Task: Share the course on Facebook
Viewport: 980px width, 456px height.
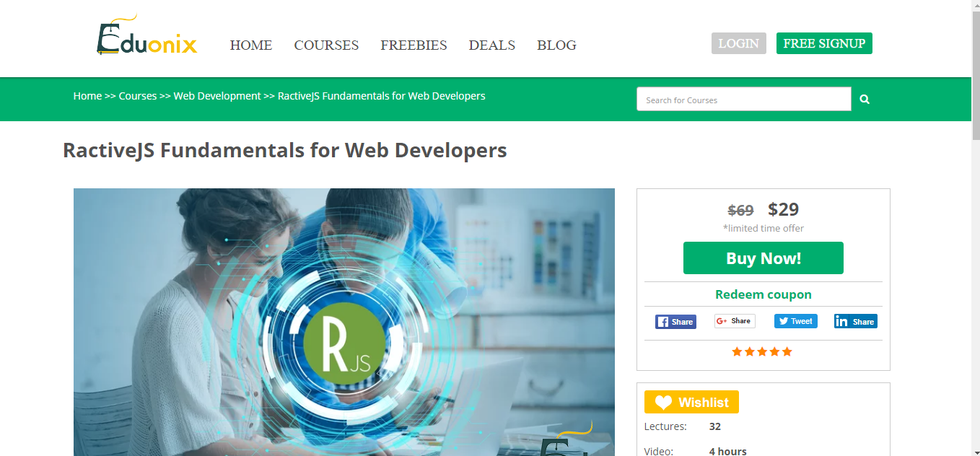Action: [x=675, y=321]
